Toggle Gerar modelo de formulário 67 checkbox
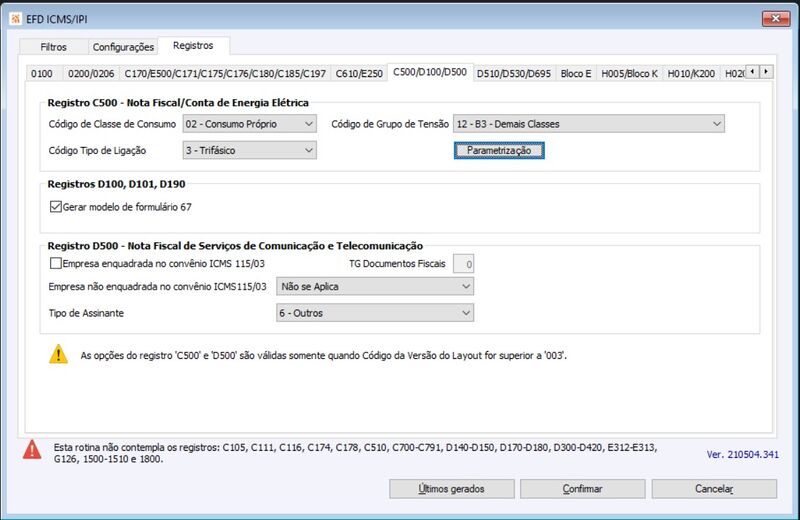The height and width of the screenshot is (520, 800). (56, 207)
